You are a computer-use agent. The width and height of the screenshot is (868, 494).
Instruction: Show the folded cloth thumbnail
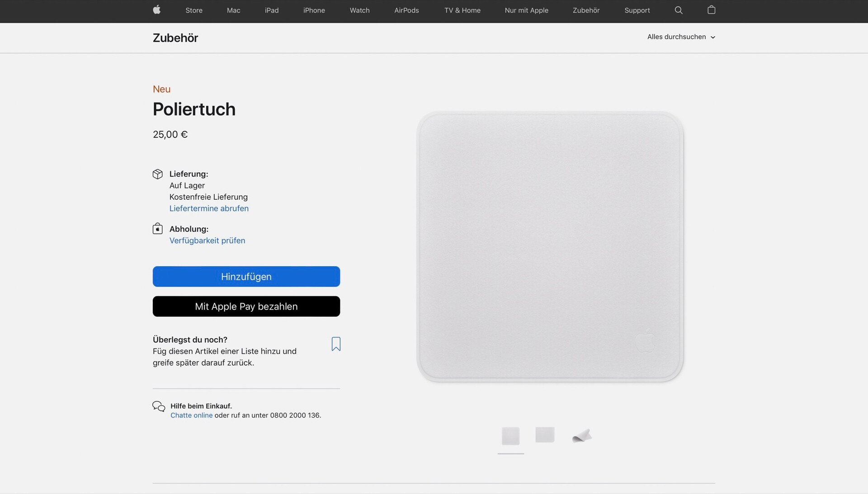(582, 436)
